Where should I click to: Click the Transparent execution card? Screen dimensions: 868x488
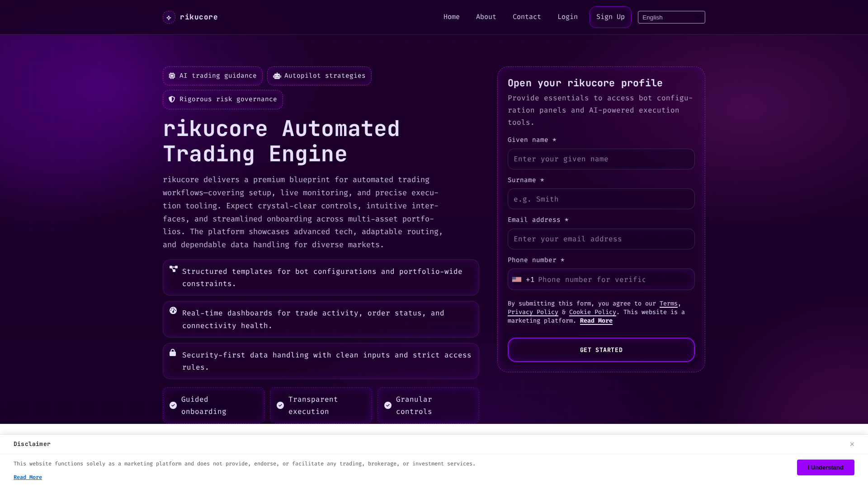[x=321, y=405]
